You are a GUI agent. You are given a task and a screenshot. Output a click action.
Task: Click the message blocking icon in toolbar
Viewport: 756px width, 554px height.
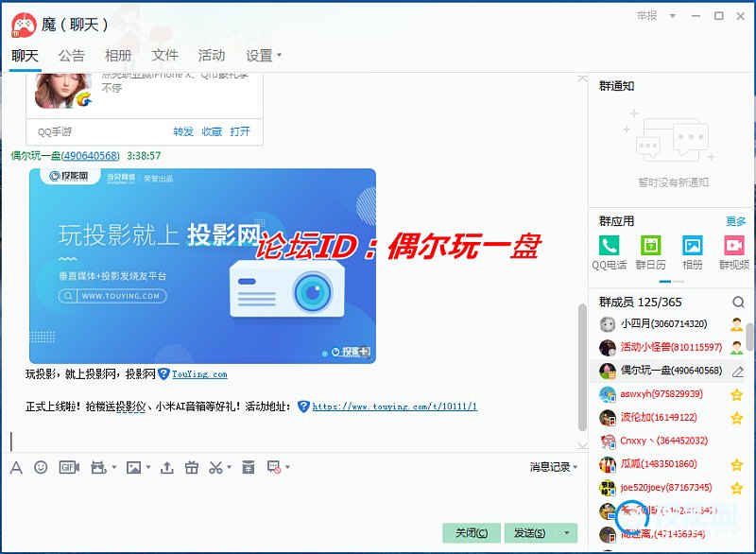point(274,467)
